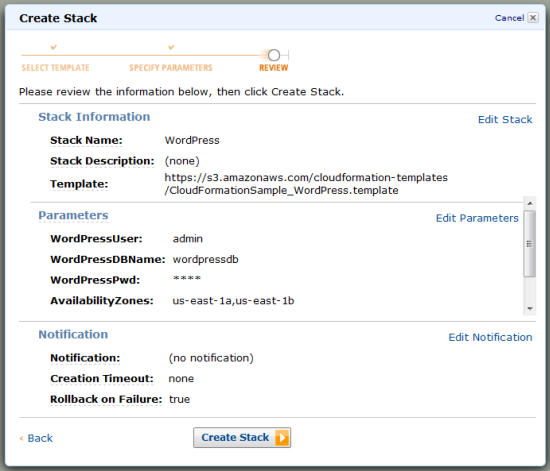550x471 pixels.
Task: Click the orange arrow on Create Stack
Action: pos(282,438)
